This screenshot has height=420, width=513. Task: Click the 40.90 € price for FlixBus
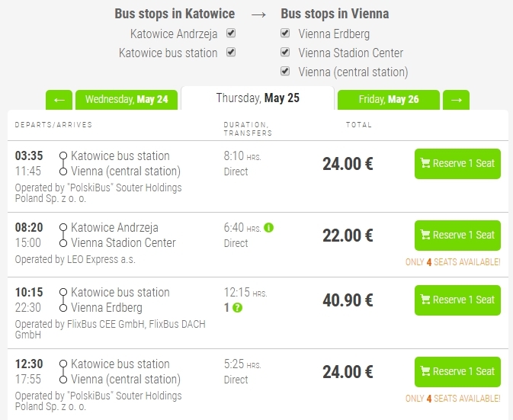348,300
